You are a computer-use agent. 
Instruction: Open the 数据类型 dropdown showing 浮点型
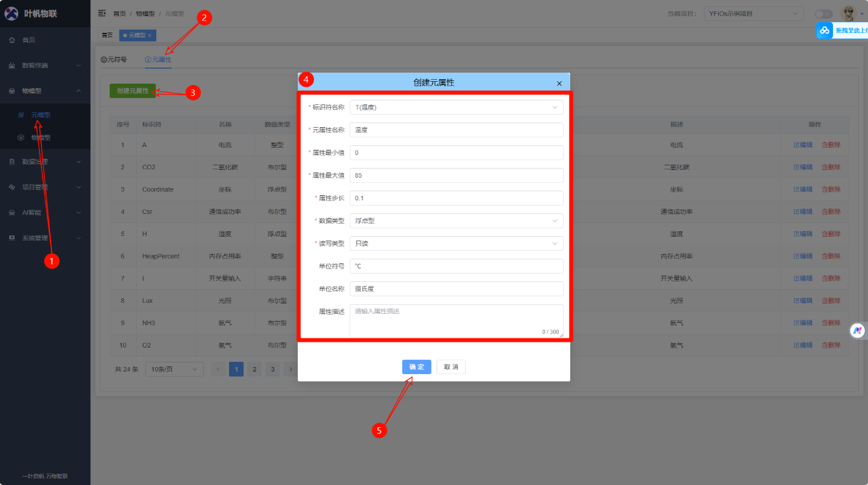(456, 221)
